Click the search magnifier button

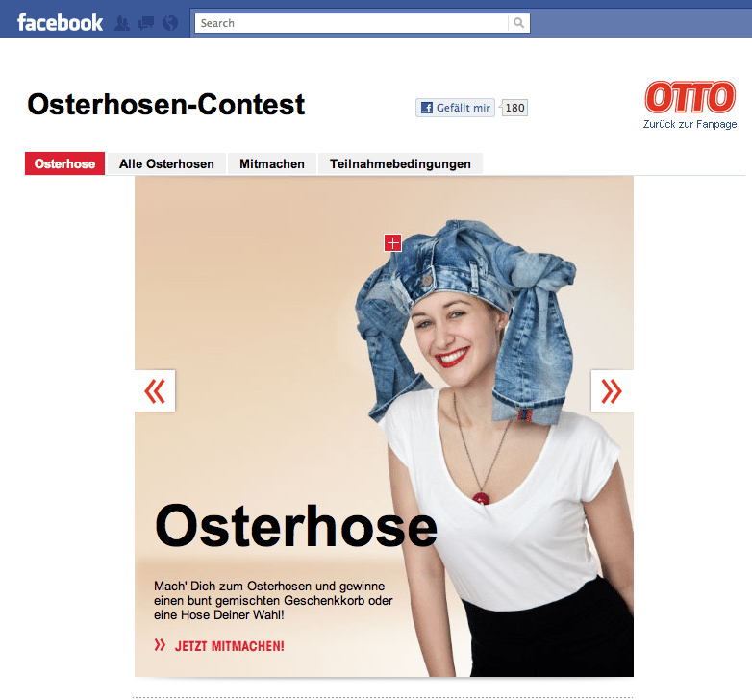519,23
